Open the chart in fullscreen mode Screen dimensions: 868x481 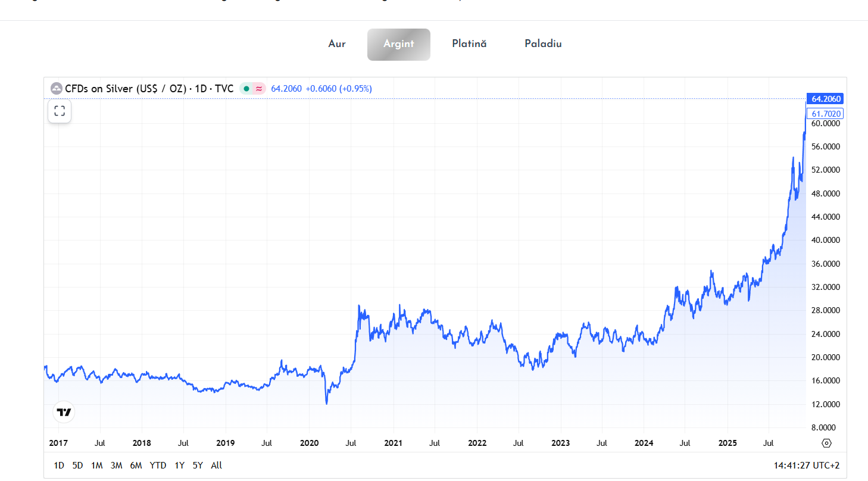pyautogui.click(x=60, y=111)
